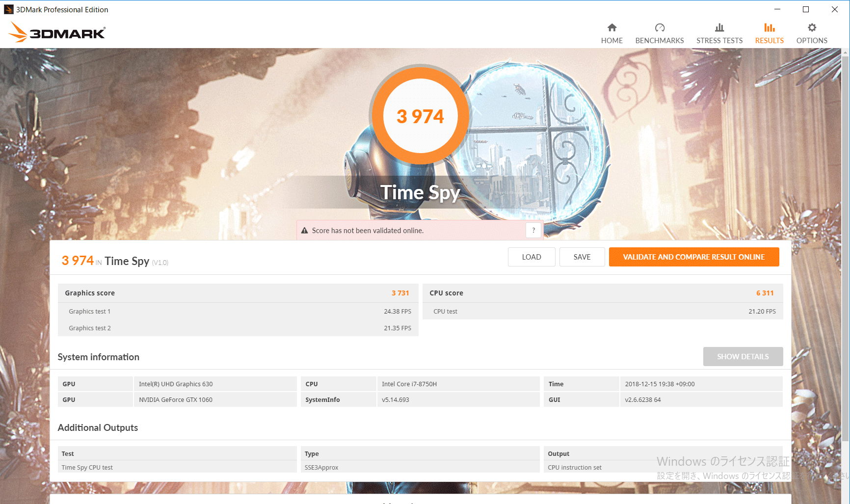This screenshot has height=504, width=850.
Task: Click Intel(R) UHD Graphics 630 entry
Action: 176,384
